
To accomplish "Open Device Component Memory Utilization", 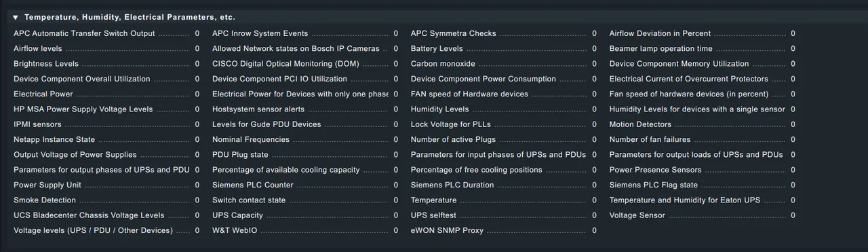I will tap(679, 64).
